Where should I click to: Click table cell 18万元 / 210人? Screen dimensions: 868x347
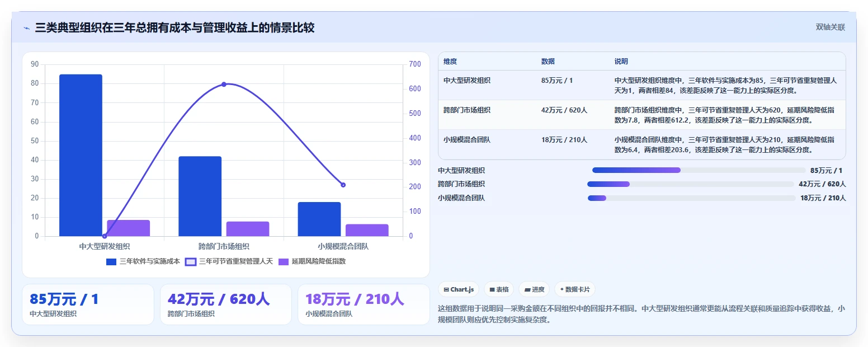coord(564,140)
